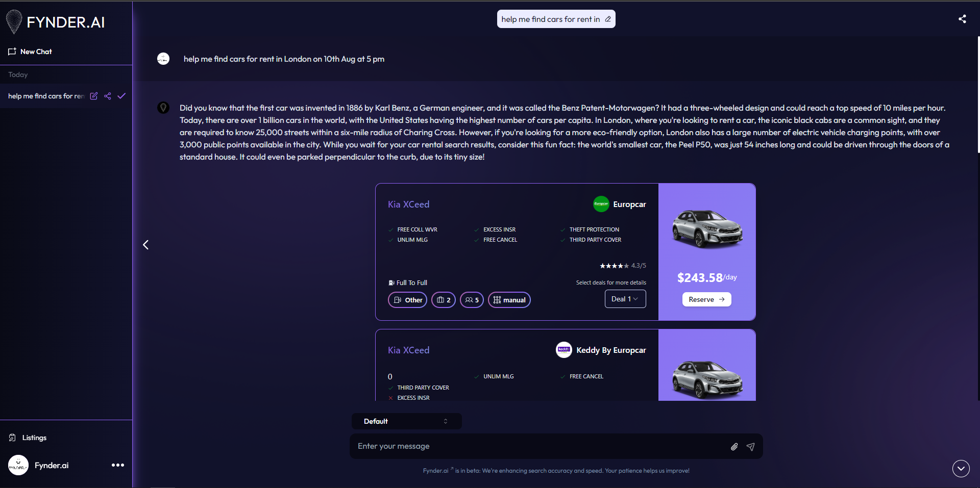The width and height of the screenshot is (980, 488).
Task: Click the first Kia XCeed title
Action: point(408,204)
